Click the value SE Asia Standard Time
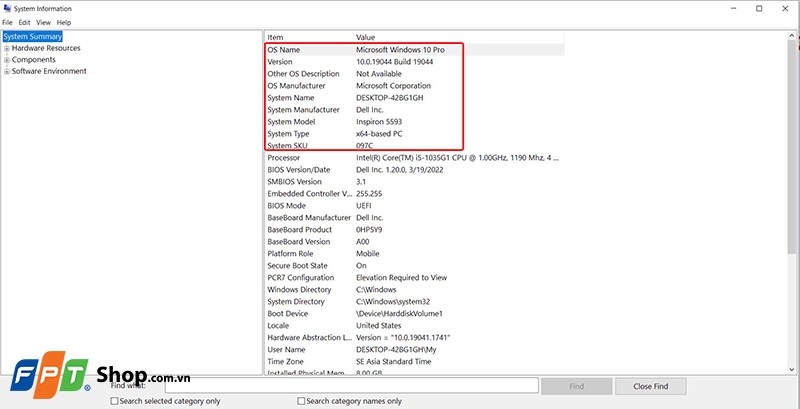 click(393, 361)
